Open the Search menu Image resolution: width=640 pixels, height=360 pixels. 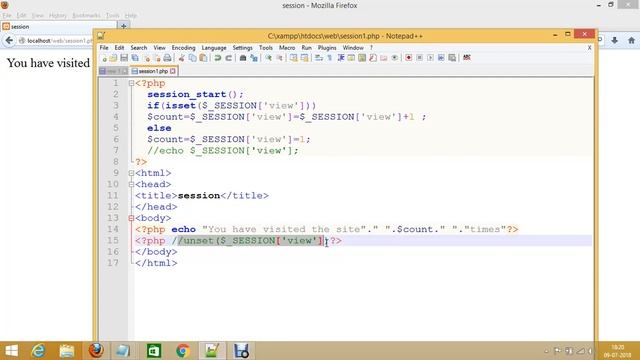tap(139, 48)
